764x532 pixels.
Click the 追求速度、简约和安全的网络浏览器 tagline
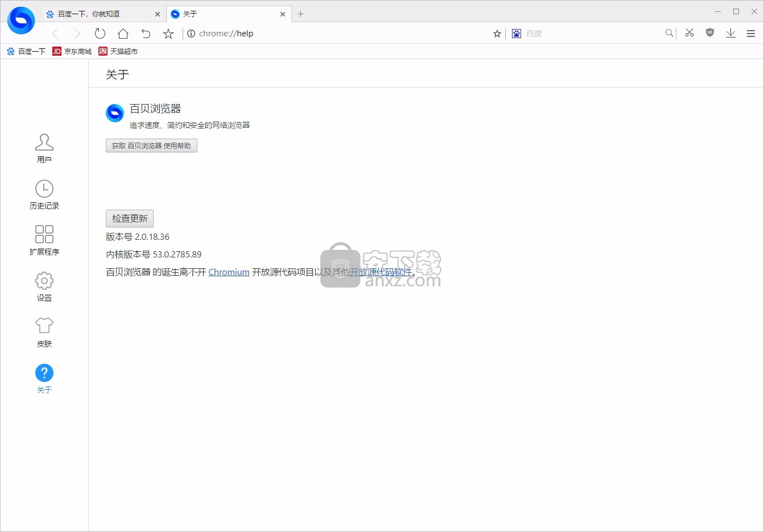[189, 125]
